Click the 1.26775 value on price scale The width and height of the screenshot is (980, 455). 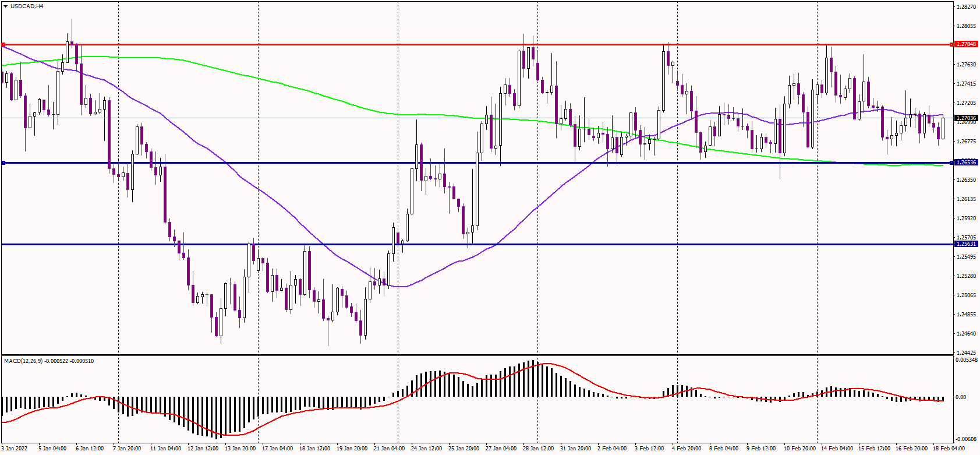pos(967,142)
